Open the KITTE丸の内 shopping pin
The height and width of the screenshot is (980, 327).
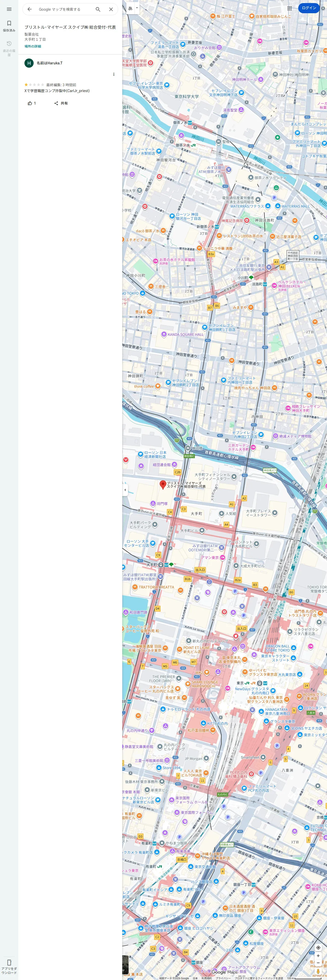click(x=204, y=723)
